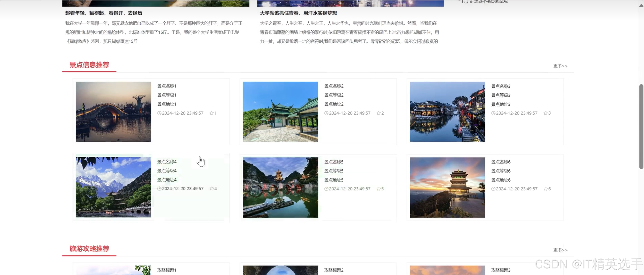Click the text 景点等级4
The image size is (644, 275).
(167, 171)
